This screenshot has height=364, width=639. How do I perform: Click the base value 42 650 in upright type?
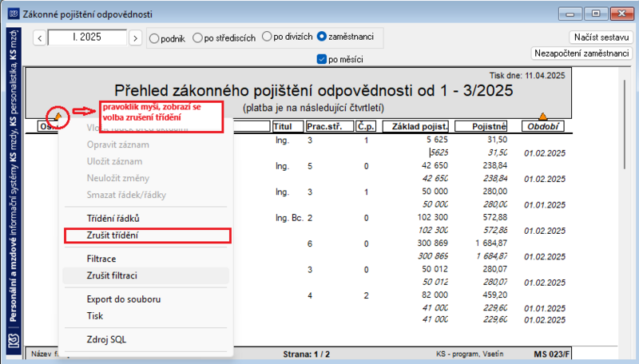(x=435, y=166)
